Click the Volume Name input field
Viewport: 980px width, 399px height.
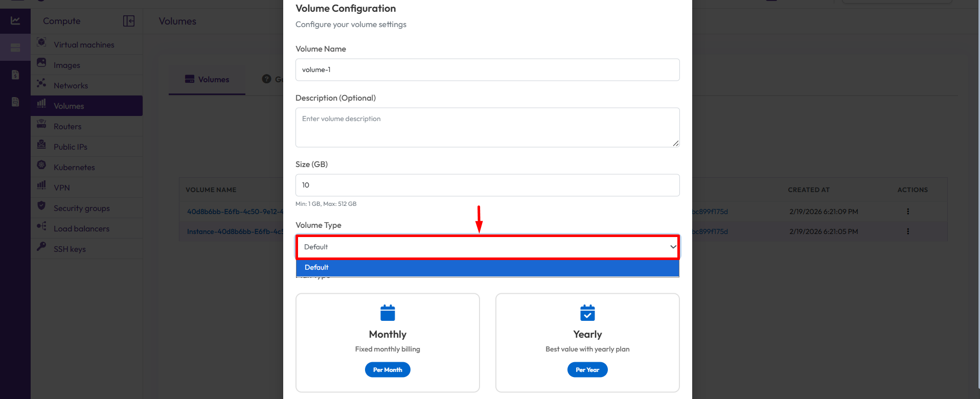(487, 70)
